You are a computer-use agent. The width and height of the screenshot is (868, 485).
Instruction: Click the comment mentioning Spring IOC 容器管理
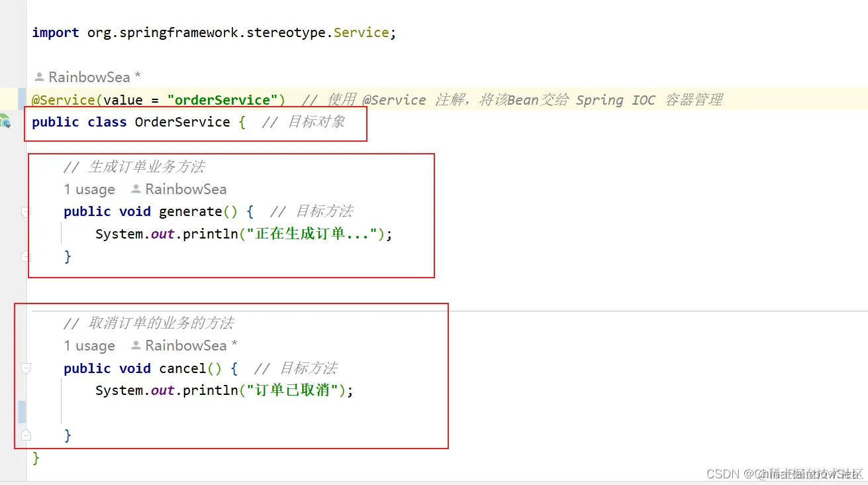(x=512, y=100)
